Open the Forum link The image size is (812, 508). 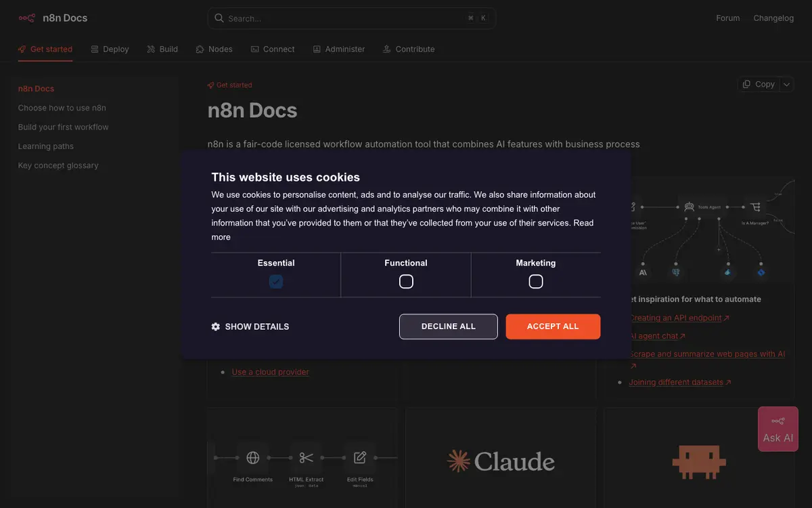(728, 18)
